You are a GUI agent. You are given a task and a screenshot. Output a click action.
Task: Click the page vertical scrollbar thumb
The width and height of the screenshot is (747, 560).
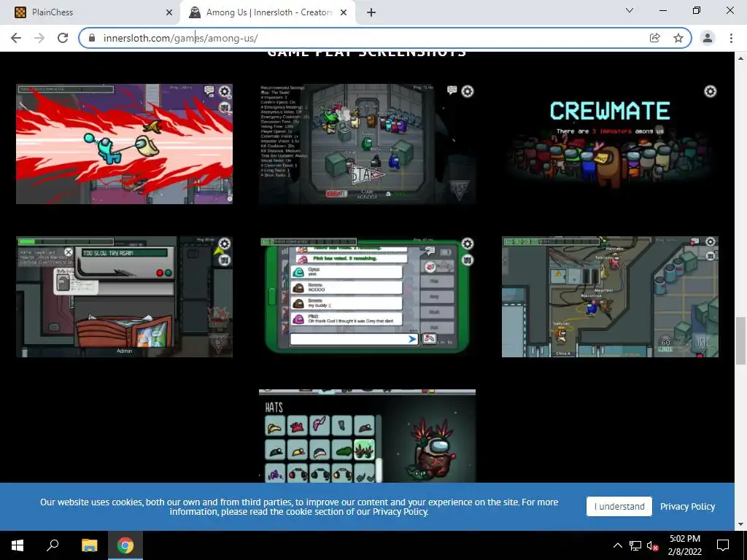741,341
